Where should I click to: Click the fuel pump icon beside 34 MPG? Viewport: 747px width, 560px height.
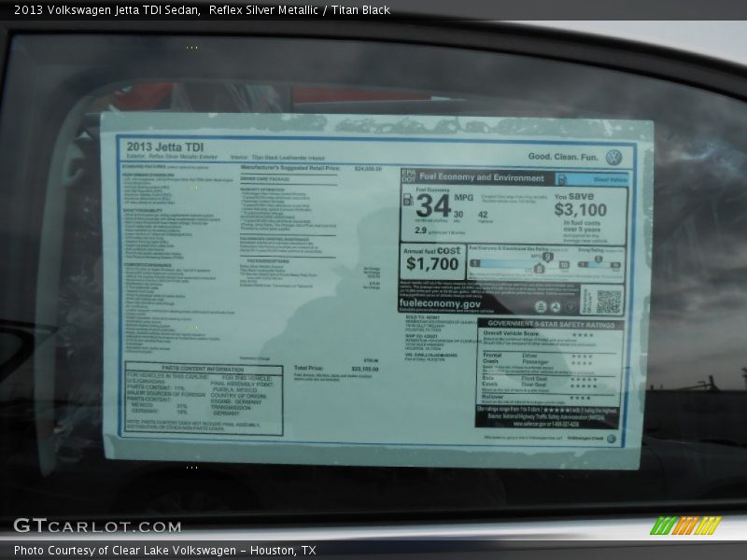click(408, 200)
